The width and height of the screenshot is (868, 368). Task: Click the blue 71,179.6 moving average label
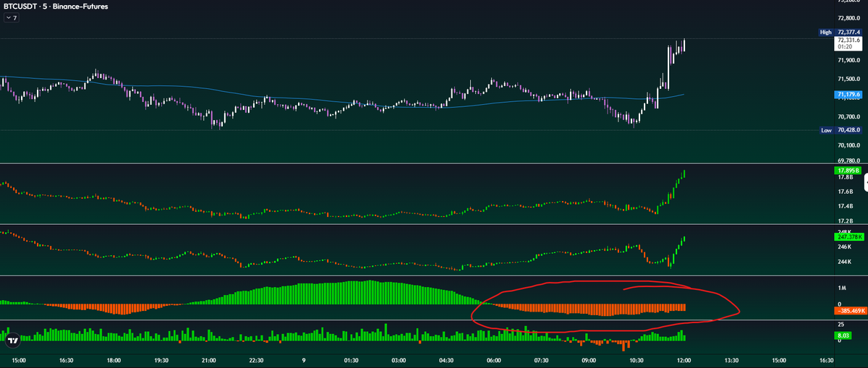848,95
